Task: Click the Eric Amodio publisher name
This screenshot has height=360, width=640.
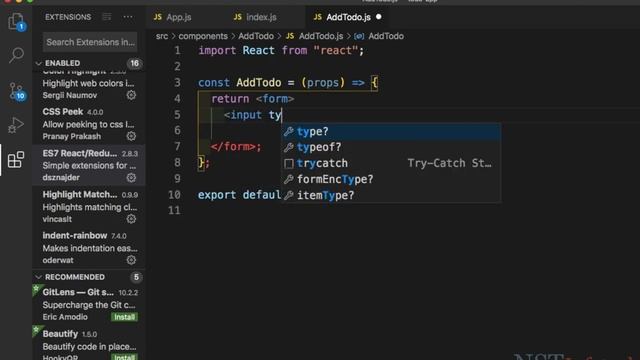Action: tap(65, 317)
